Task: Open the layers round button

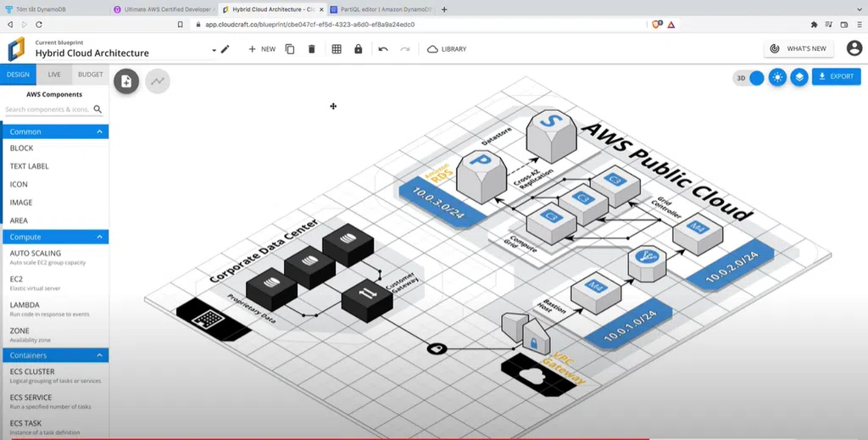Action: click(799, 77)
